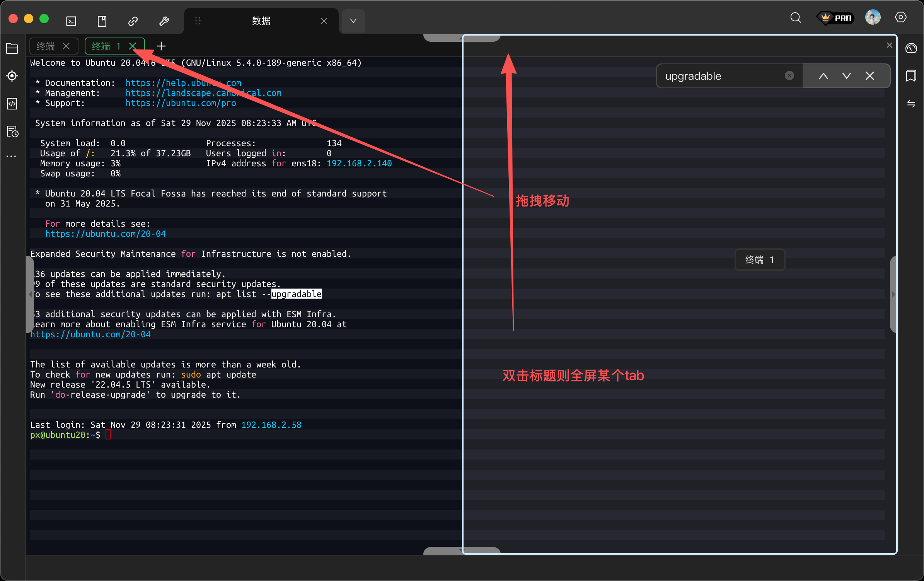The image size is (924, 581).
Task: Click the transfer arrows icon in right sidebar
Action: click(911, 104)
